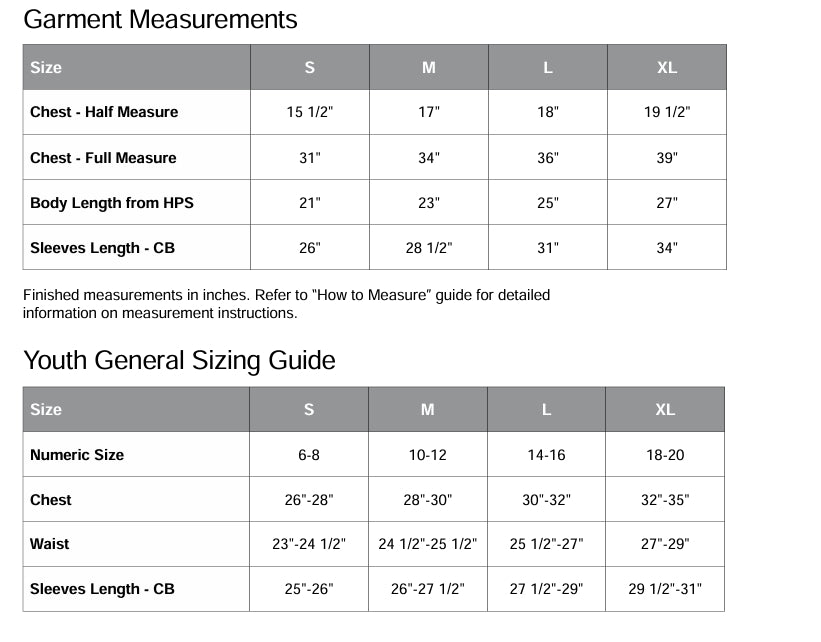Image resolution: width=821 pixels, height=642 pixels.
Task: Click the 18-20 numeric size cell
Action: coord(665,455)
